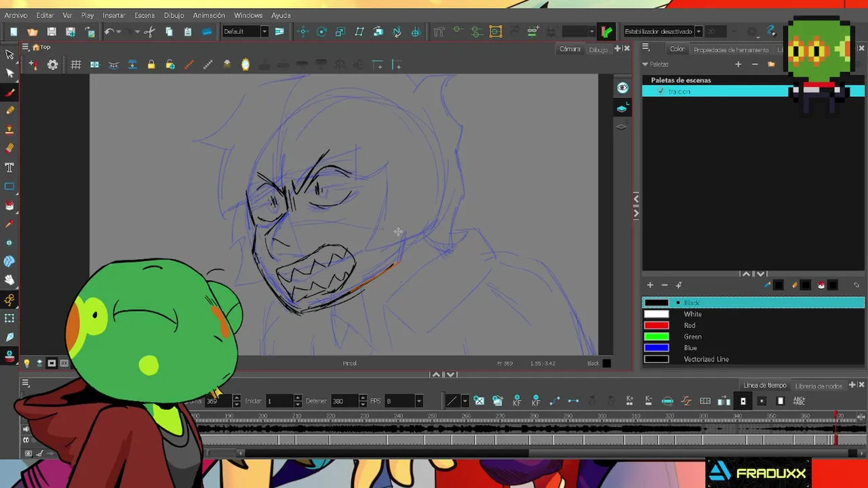
Task: Switch to Propiedades de herramienta tab
Action: pyautogui.click(x=731, y=49)
